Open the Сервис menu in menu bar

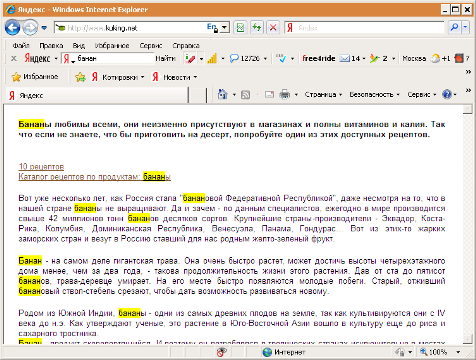[x=151, y=46]
